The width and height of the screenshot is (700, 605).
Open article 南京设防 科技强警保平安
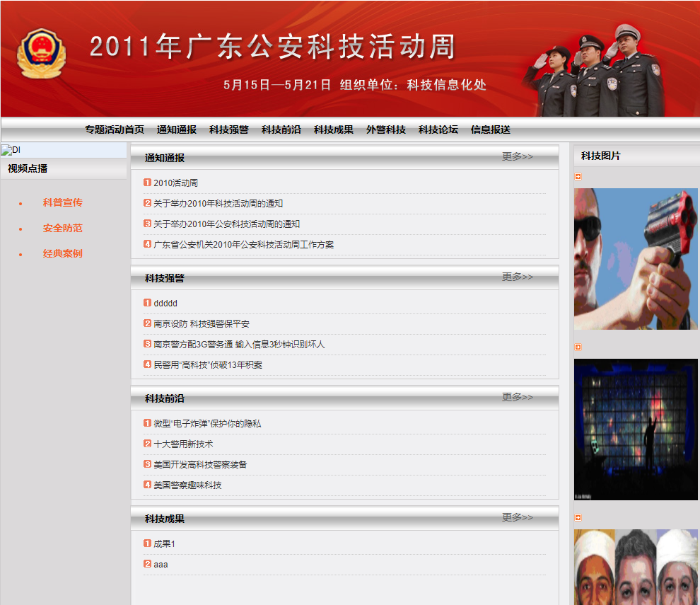pyautogui.click(x=202, y=323)
